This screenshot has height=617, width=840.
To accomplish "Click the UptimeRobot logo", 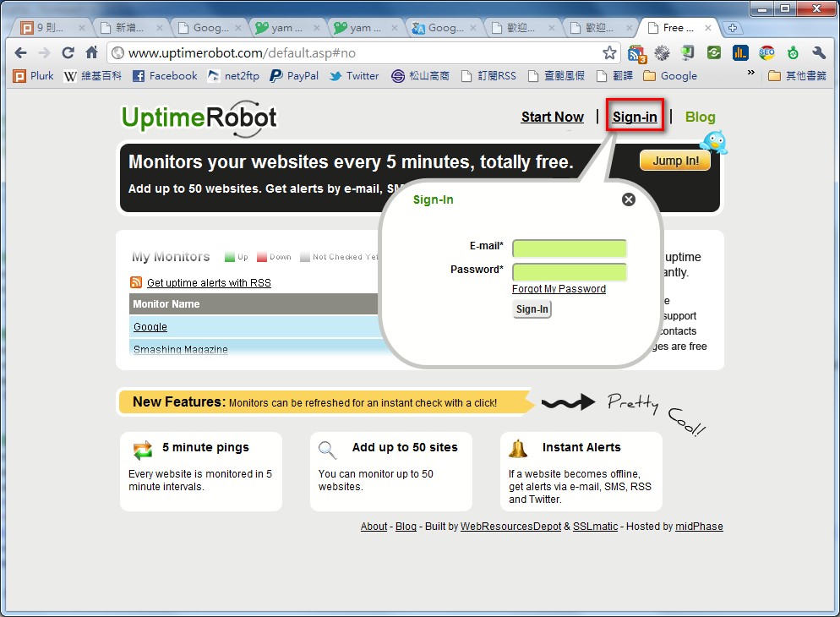I will point(199,117).
